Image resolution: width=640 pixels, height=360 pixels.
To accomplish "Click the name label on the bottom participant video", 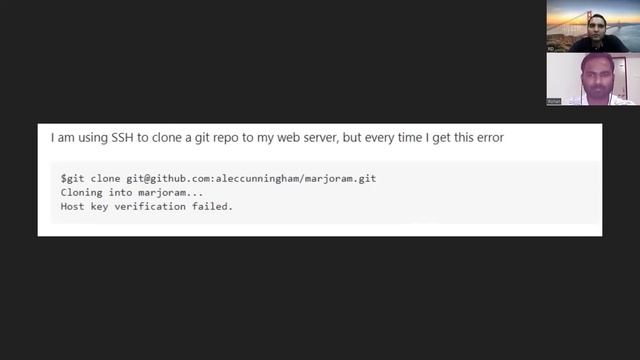I will click(554, 101).
